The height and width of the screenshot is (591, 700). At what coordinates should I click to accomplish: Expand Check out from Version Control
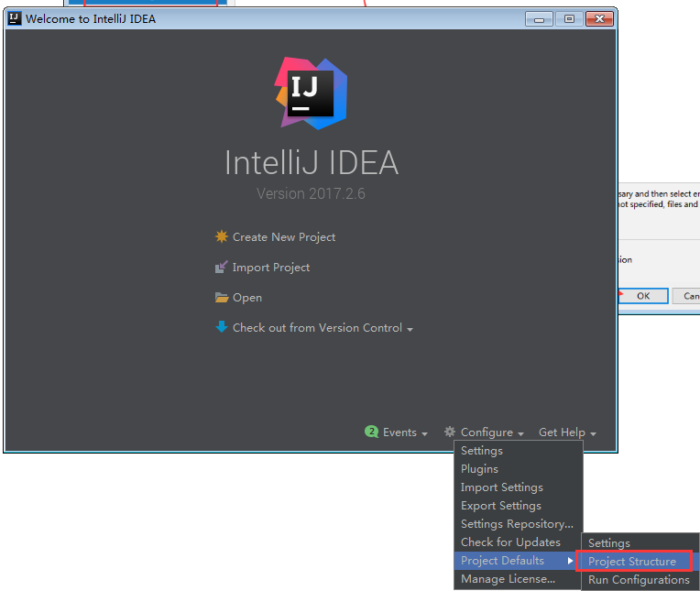click(x=323, y=328)
